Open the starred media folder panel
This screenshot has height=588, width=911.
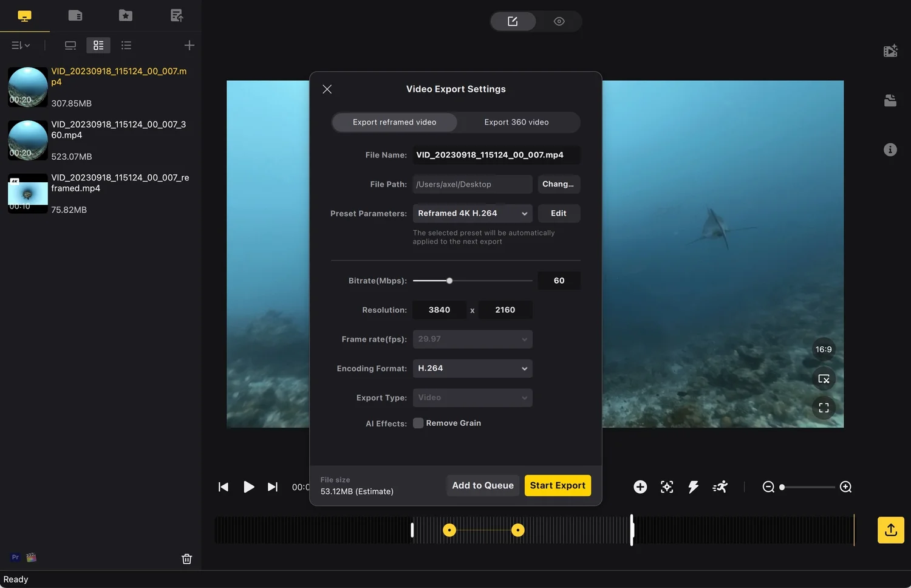[x=125, y=15]
